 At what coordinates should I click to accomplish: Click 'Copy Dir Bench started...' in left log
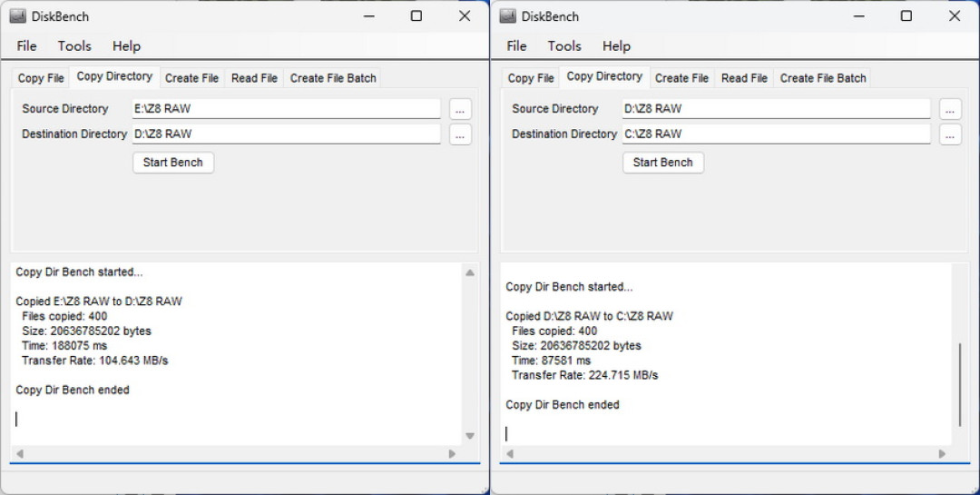(x=79, y=272)
